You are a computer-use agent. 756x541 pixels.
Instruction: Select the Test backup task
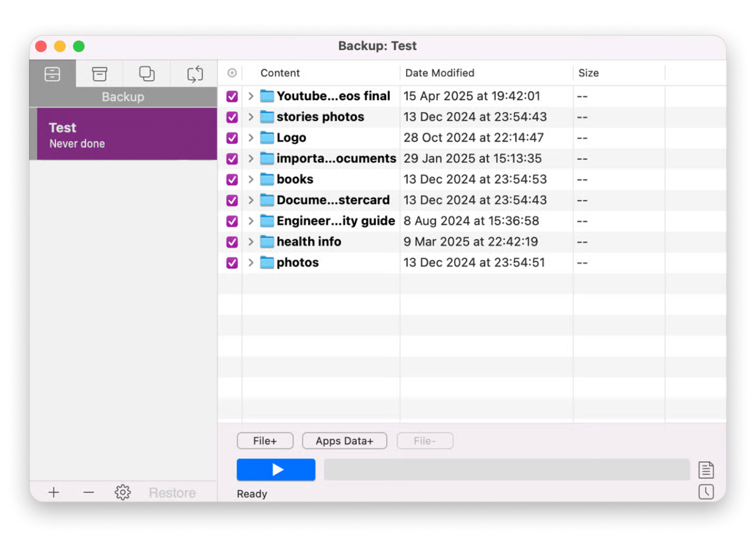coord(124,134)
